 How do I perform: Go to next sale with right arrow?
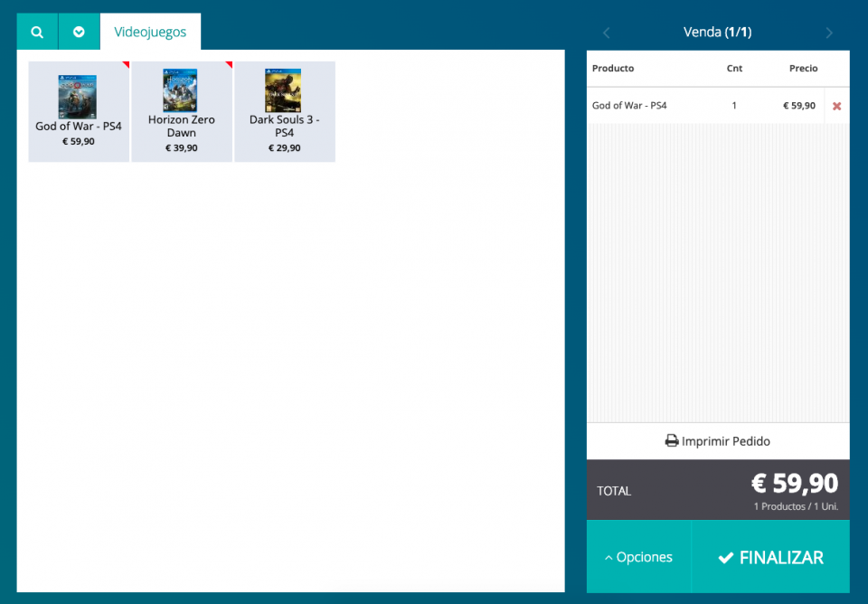tap(829, 33)
